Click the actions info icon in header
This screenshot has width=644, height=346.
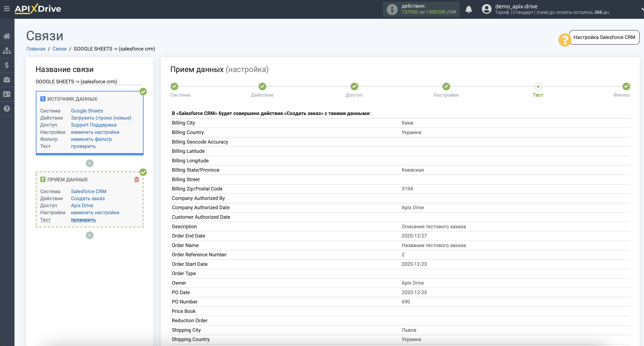pos(392,10)
